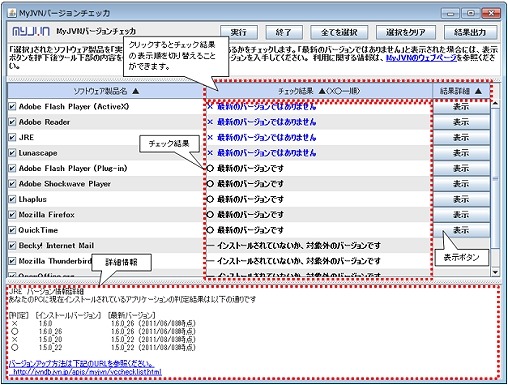Click 表示 button for Adobe Shockwave Player
This screenshot has height=385, width=508.
[461, 184]
